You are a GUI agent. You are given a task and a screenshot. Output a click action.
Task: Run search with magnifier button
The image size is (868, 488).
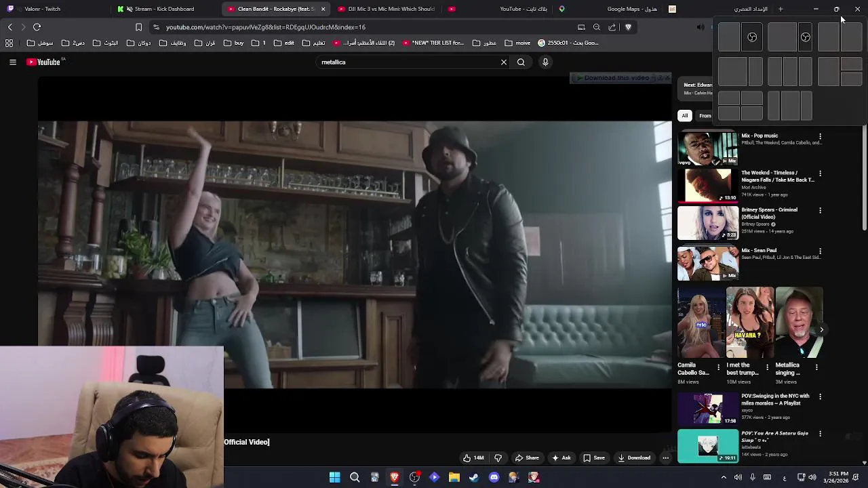click(521, 62)
